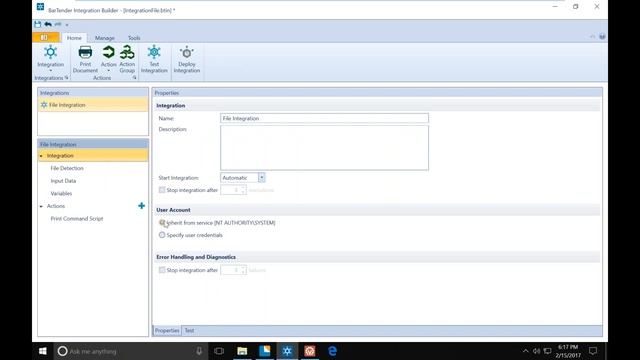Click the blue plus to add action
Image resolution: width=640 pixels, height=360 pixels.
(x=141, y=206)
